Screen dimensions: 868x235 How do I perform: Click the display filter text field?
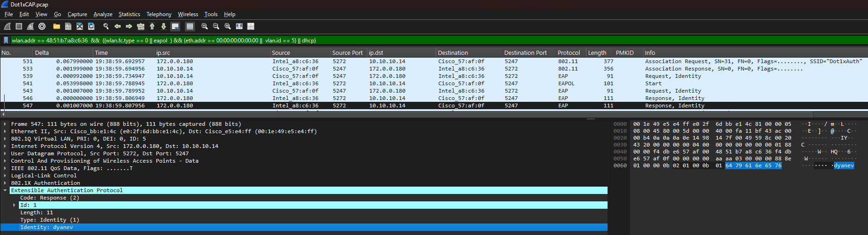click(x=415, y=41)
